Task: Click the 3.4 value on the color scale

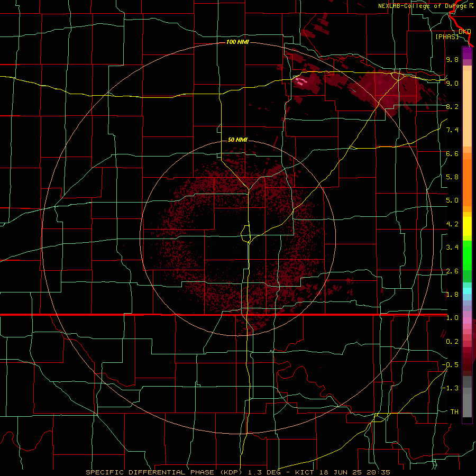Action: coord(452,248)
